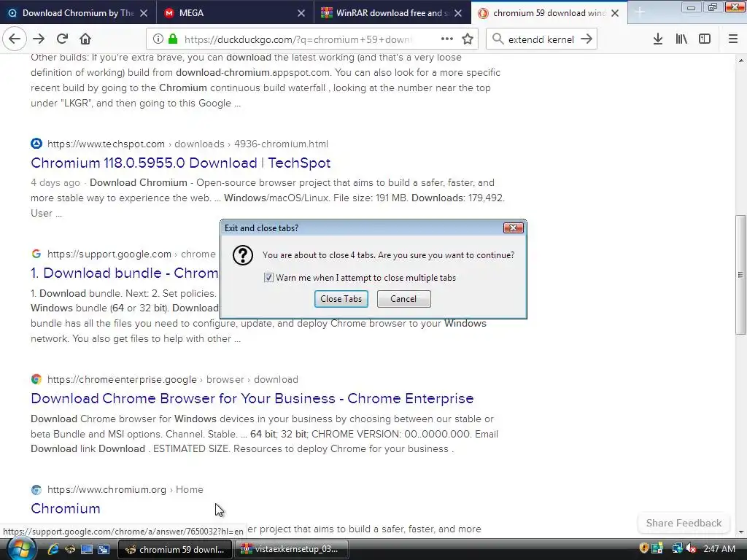Open the Chromium result from chromium.org
This screenshot has width=747, height=560.
(x=66, y=508)
